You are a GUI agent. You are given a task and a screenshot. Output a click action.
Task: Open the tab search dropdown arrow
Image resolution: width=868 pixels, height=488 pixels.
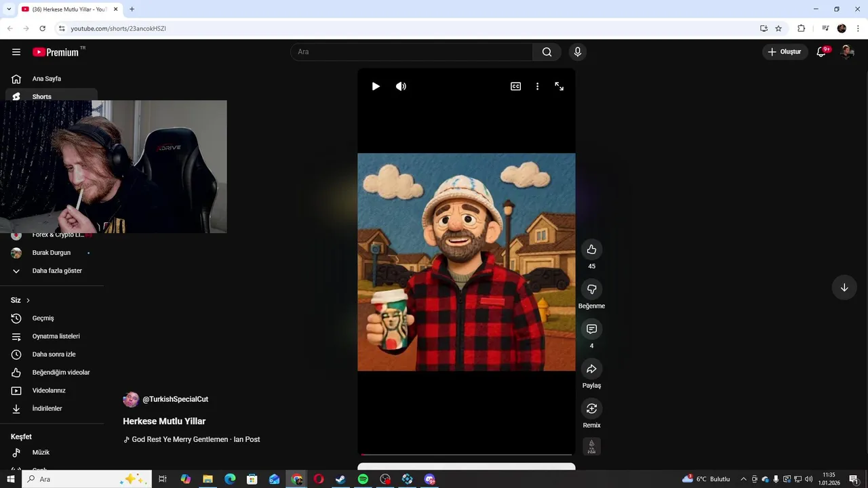(9, 9)
